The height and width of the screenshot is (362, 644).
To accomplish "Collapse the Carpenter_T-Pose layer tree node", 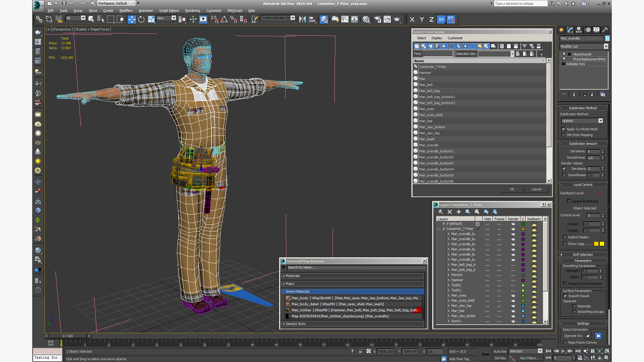I will point(439,229).
